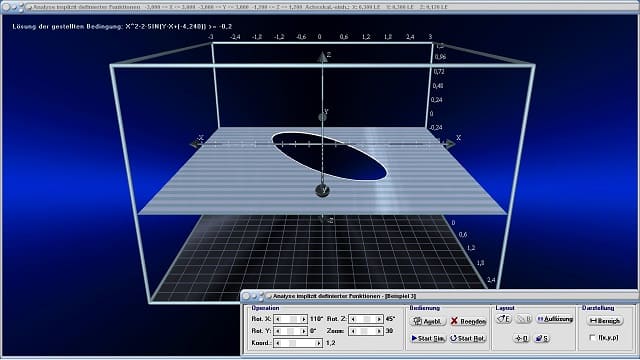Click the Rot. X slider thumb
Viewport: 640px width, 360px height.
[x=292, y=319]
